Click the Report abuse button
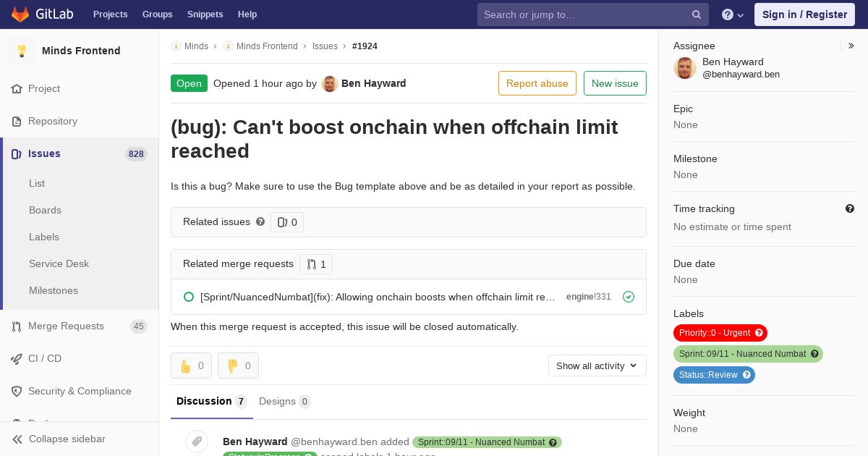Viewport: 868px width, 456px height. (x=537, y=83)
